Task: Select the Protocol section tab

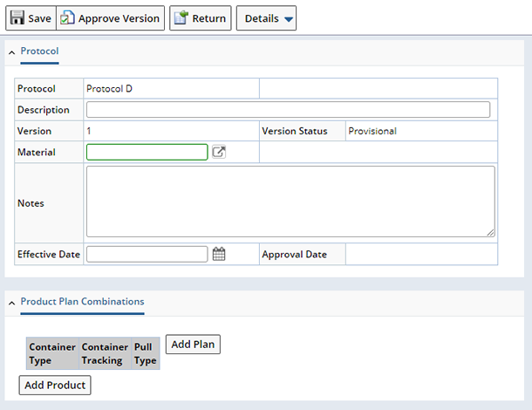Action: [x=40, y=51]
